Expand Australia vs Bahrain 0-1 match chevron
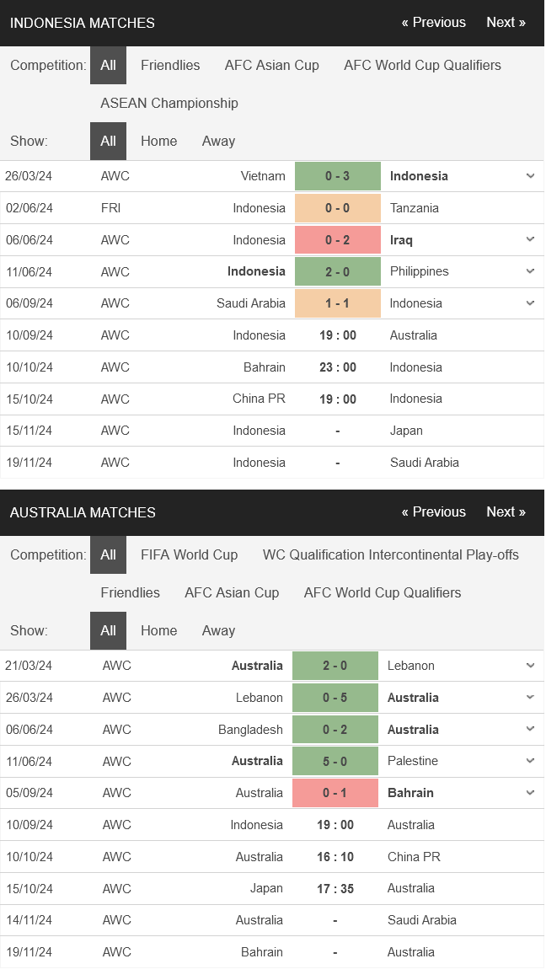The width and height of the screenshot is (546, 980). tap(530, 793)
